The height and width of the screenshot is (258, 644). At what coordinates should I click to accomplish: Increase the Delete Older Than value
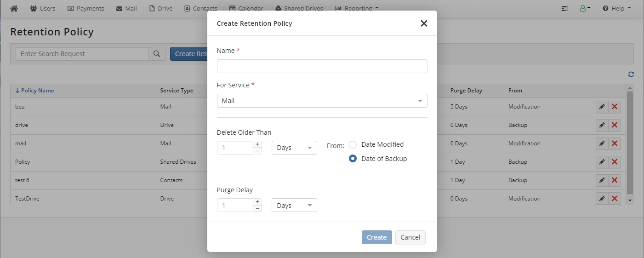(x=257, y=144)
